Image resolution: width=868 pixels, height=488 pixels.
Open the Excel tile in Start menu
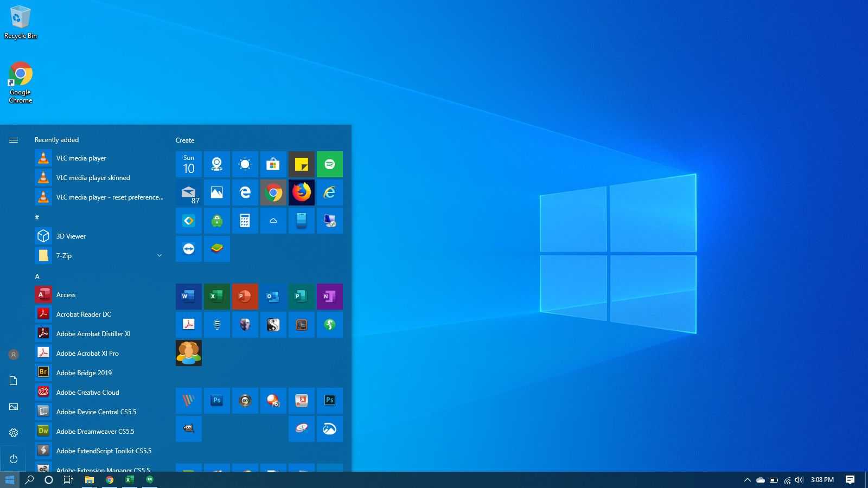[x=217, y=297]
